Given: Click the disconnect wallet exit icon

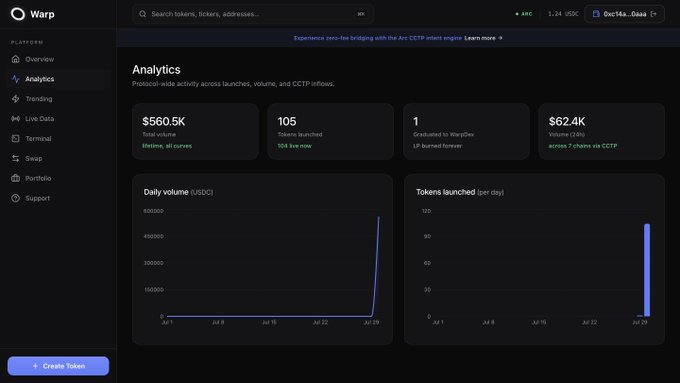Looking at the screenshot, I should tap(654, 14).
